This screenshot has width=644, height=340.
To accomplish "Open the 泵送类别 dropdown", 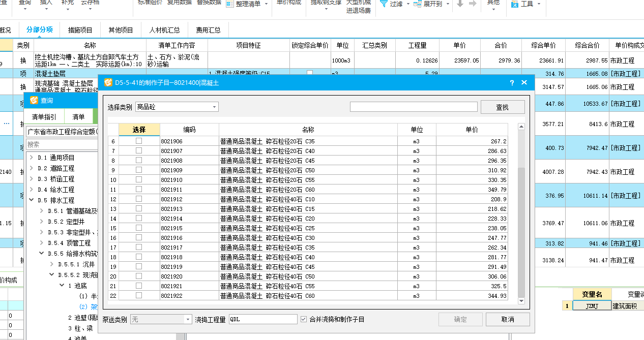I will [187, 319].
